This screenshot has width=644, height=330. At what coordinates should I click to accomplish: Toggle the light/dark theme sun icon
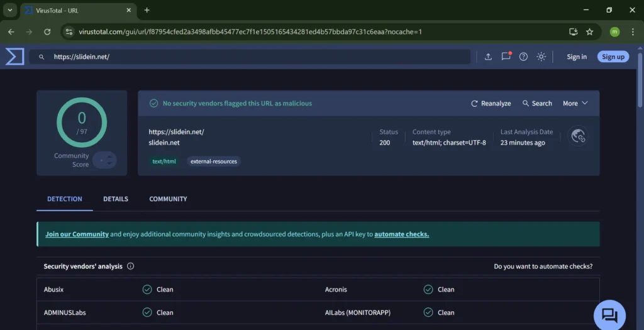[541, 57]
